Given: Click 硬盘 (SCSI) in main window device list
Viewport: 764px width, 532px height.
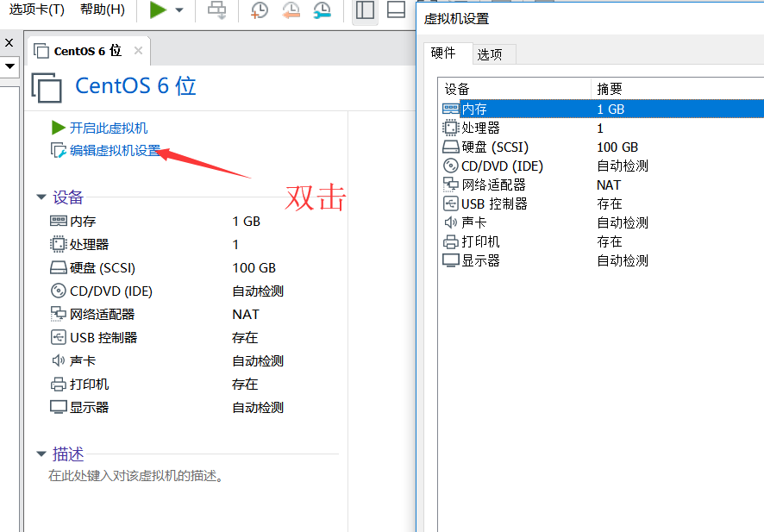Looking at the screenshot, I should (103, 268).
